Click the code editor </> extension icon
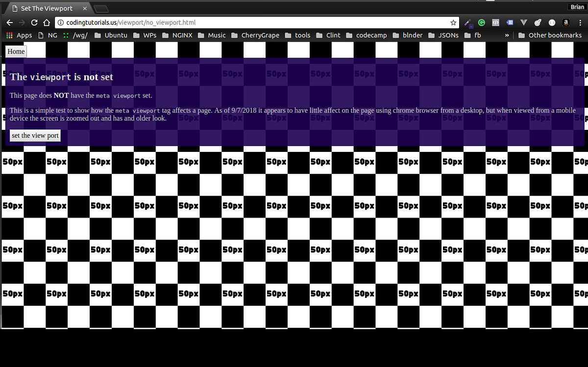Viewport: 588px width, 367px height. [x=495, y=23]
